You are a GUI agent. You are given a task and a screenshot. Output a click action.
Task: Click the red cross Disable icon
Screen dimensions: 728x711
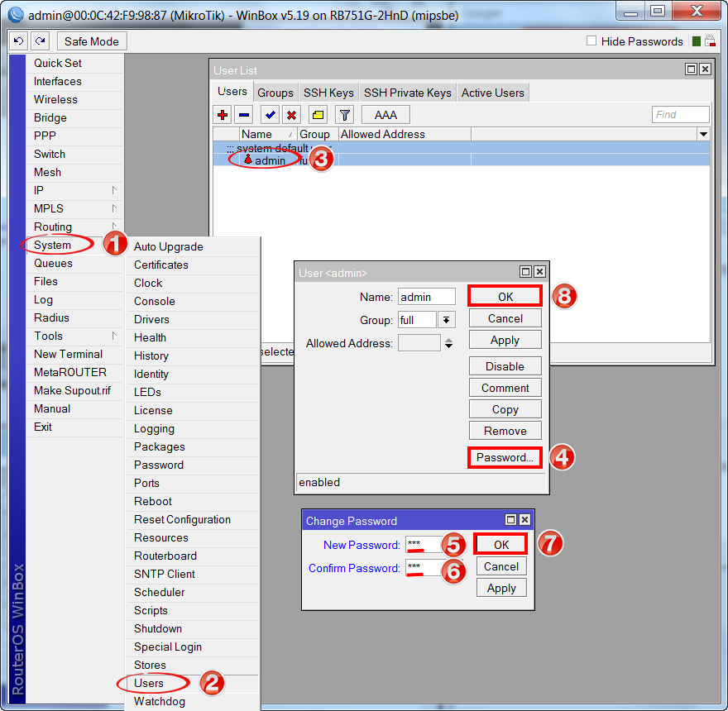[291, 115]
